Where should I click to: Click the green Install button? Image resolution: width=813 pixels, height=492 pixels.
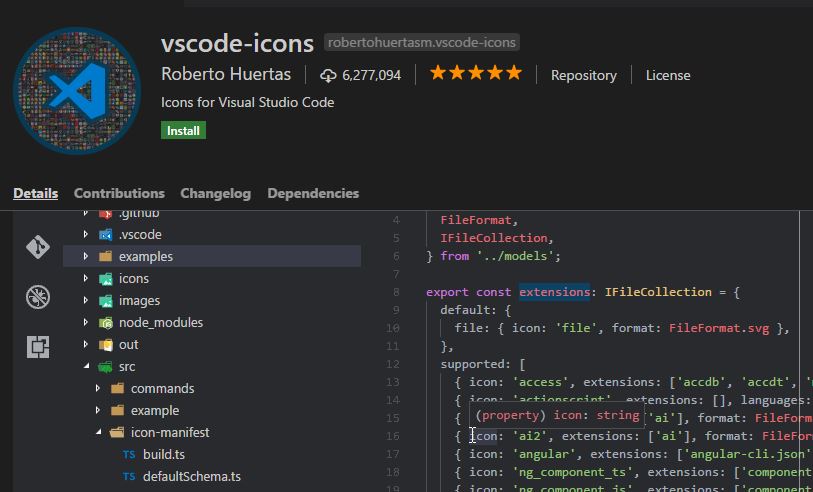click(183, 130)
